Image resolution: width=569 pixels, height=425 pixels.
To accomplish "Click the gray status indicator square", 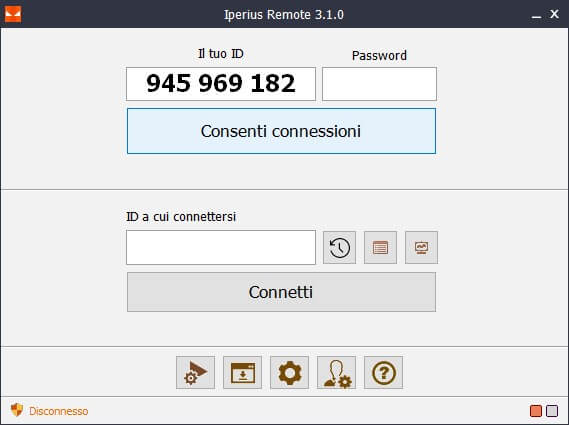I will (x=552, y=411).
